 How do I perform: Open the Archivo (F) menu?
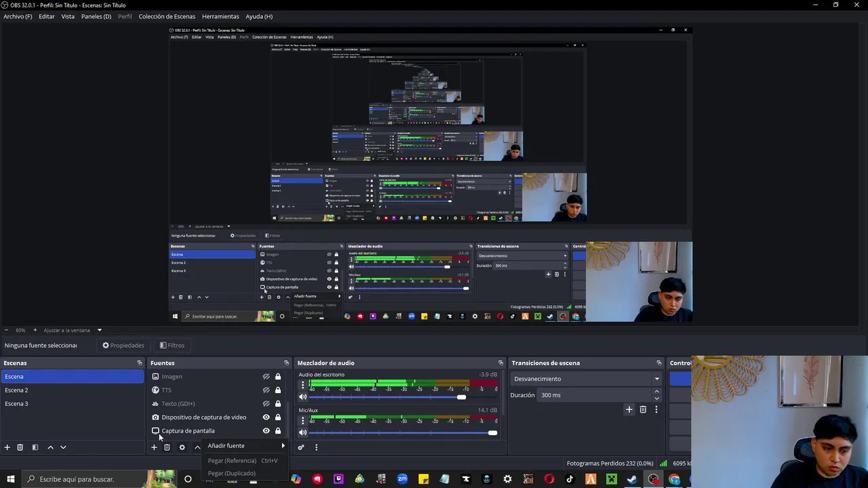(18, 16)
